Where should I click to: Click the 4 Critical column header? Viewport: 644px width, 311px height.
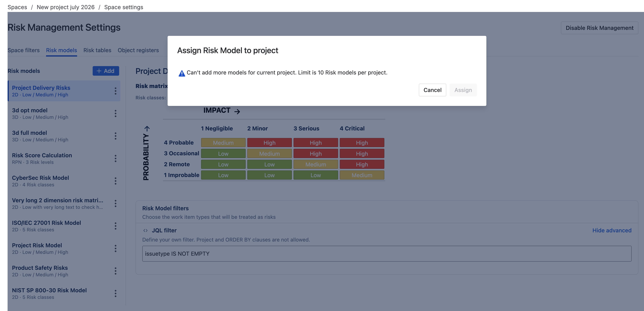352,128
